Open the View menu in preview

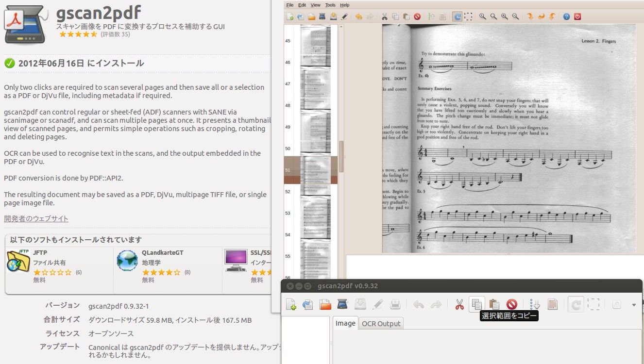coord(315,5)
